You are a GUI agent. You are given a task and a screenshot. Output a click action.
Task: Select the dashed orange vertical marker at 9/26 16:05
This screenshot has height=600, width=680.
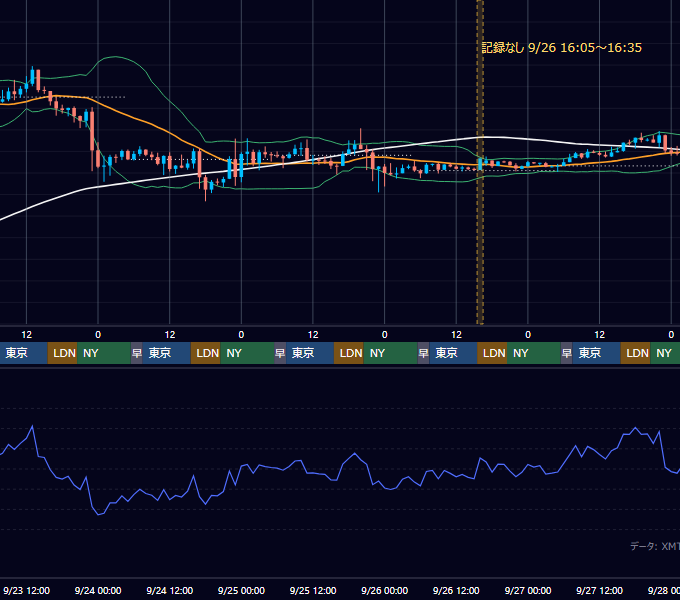click(480, 162)
